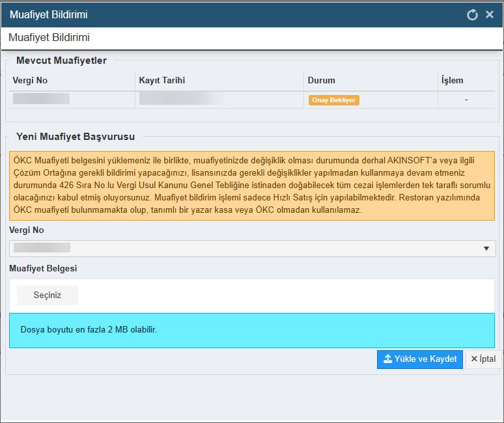Click the İşlem column header
Screen dimensions: 504x423
tap(452, 81)
